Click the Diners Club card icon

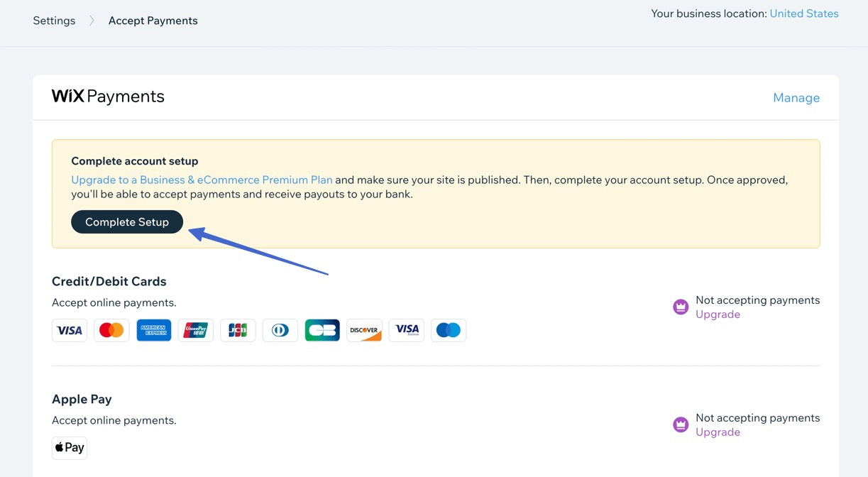280,329
